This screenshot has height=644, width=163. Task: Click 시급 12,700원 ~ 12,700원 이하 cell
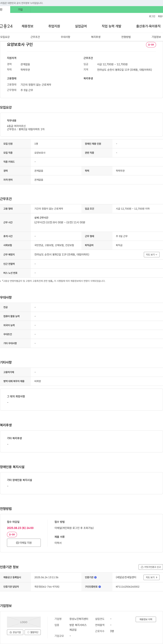click(x=133, y=209)
